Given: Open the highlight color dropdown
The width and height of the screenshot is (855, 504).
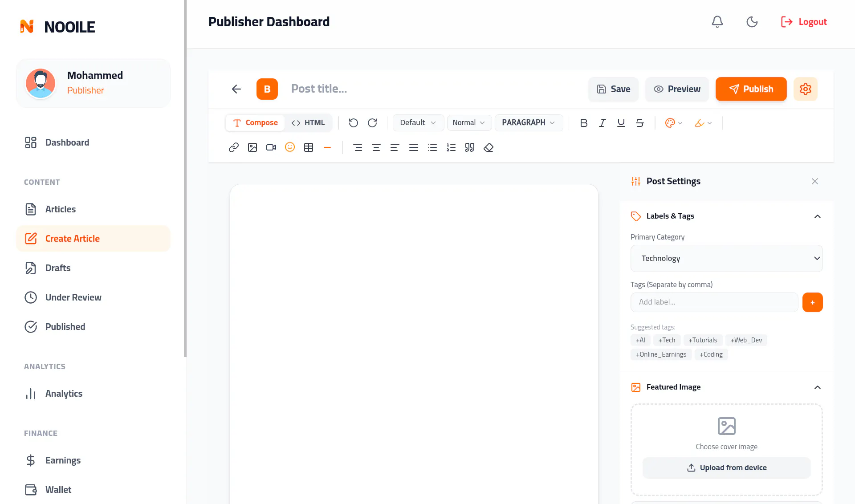Looking at the screenshot, I should pyautogui.click(x=703, y=123).
